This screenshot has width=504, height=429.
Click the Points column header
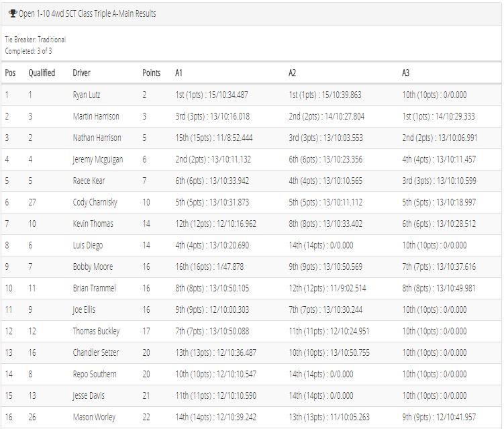pos(152,73)
